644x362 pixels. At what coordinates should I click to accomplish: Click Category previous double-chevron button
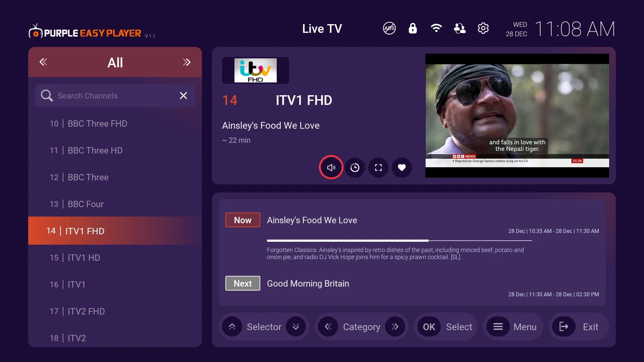pos(328,327)
